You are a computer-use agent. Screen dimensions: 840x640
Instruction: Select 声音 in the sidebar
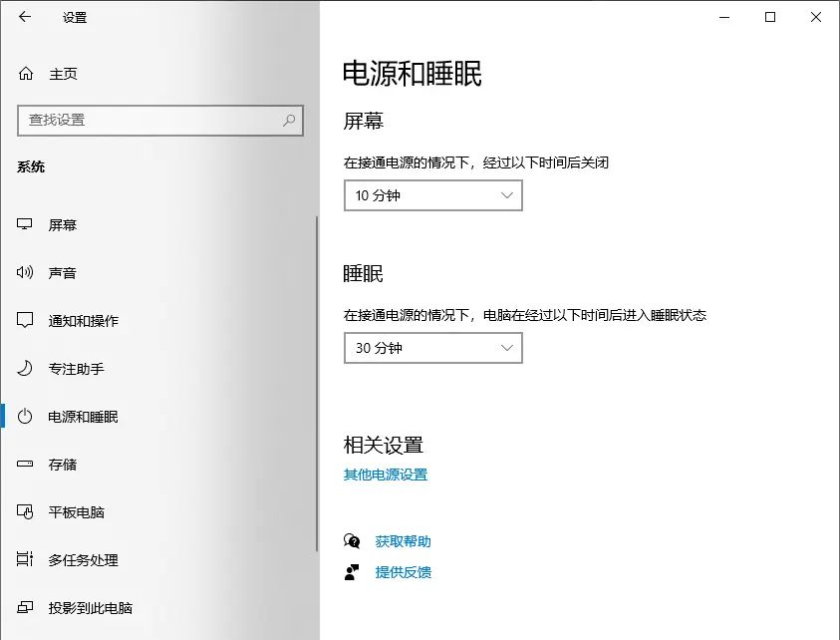coord(63,273)
